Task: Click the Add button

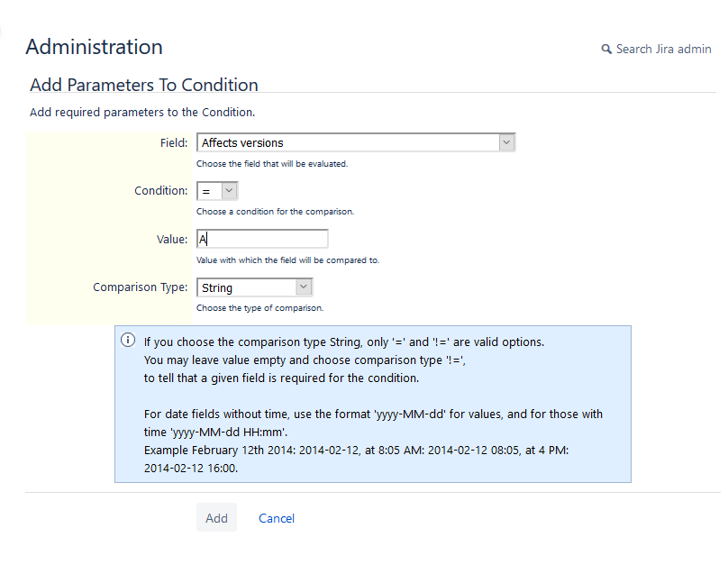Action: (x=216, y=517)
